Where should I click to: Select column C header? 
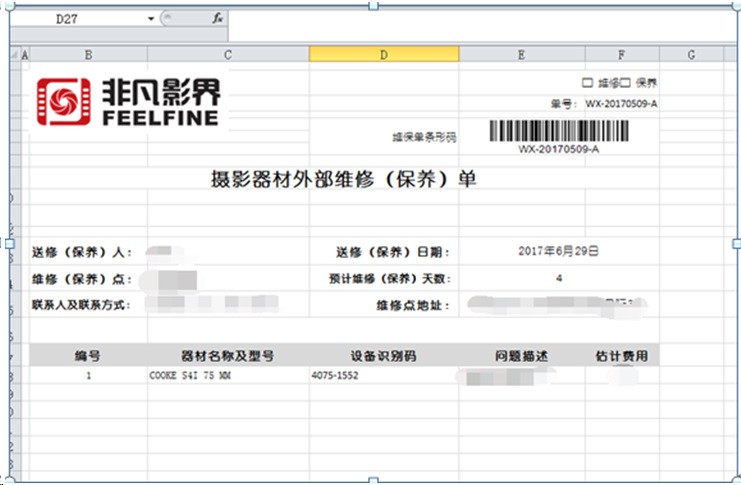coord(228,54)
